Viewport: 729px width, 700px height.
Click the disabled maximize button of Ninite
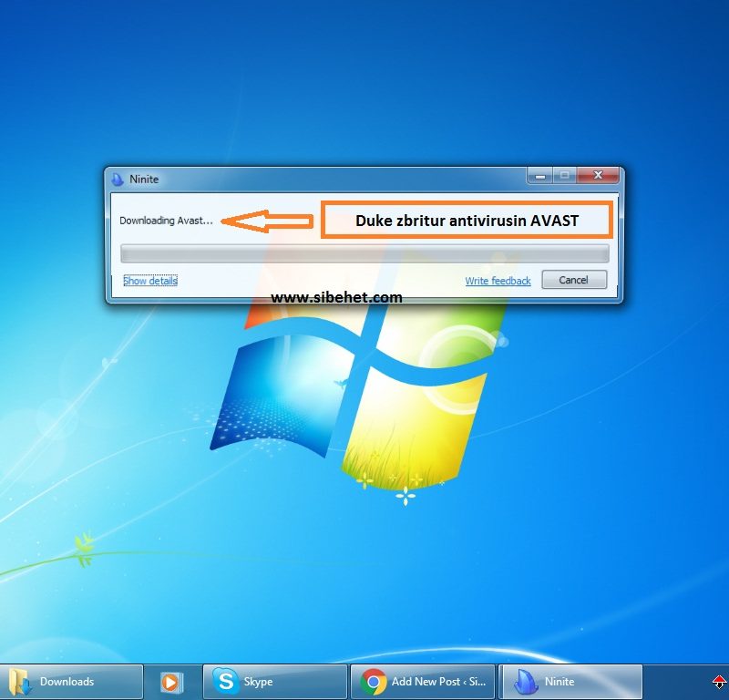click(x=564, y=175)
